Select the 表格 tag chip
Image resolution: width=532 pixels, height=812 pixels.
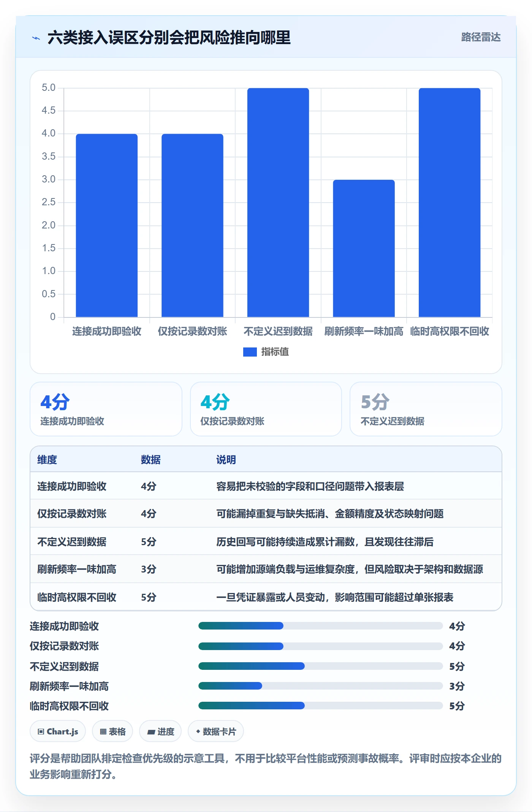coord(112,731)
